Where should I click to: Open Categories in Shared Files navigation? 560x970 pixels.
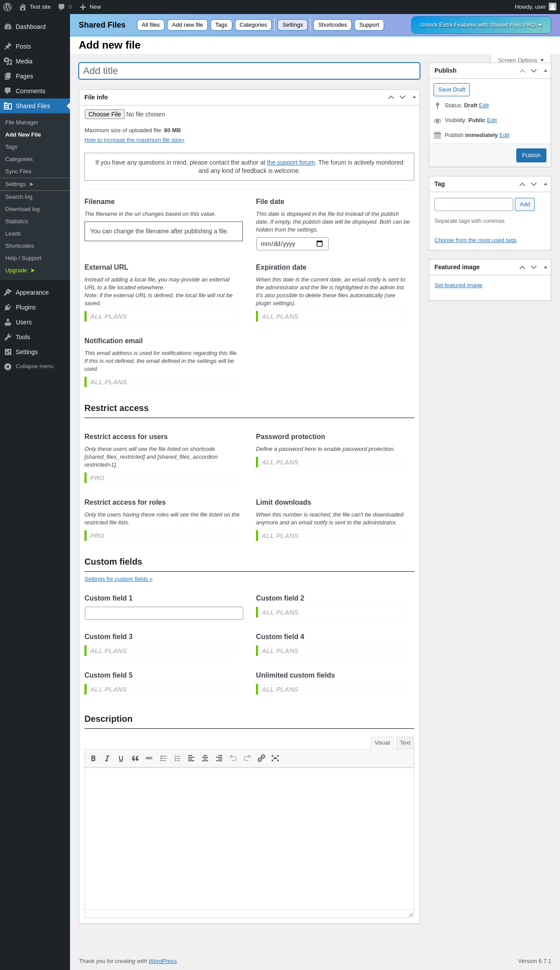point(253,25)
